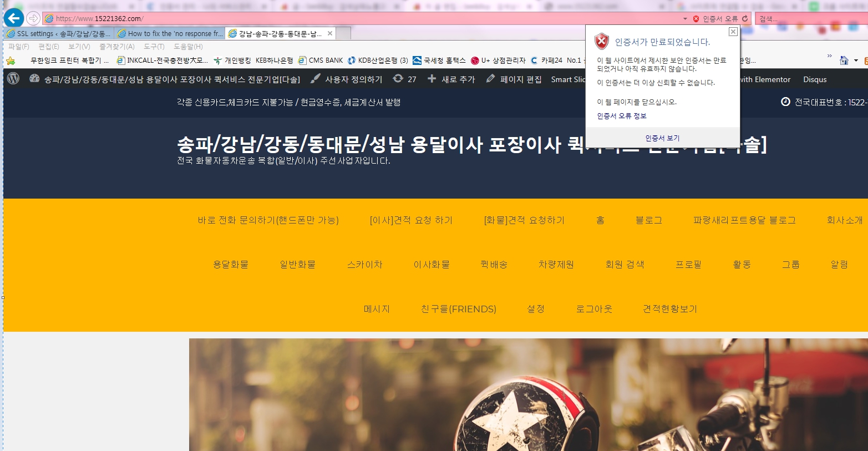Click the 인증서 오류 status text
This screenshot has width=868, height=451.
coord(720,18)
